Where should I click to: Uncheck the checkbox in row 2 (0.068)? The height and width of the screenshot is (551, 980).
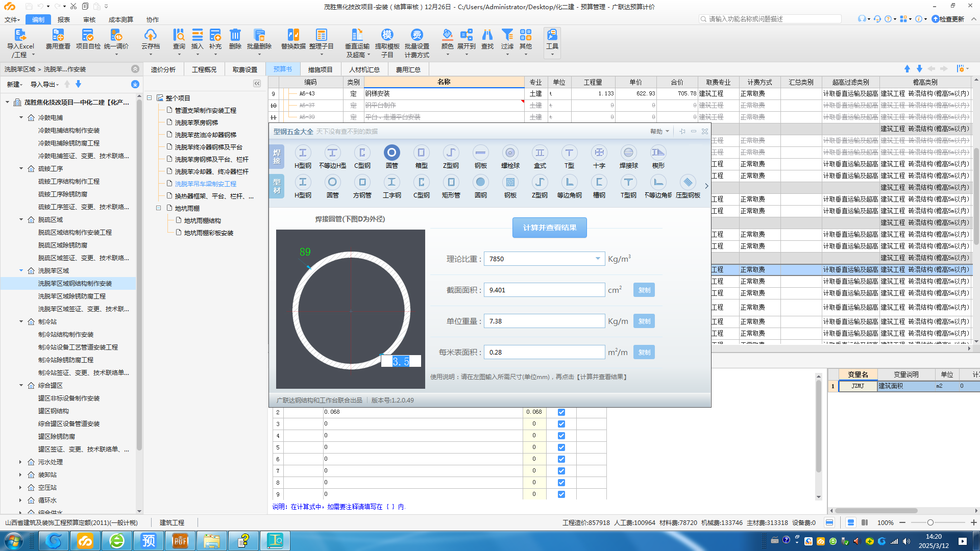pyautogui.click(x=561, y=412)
